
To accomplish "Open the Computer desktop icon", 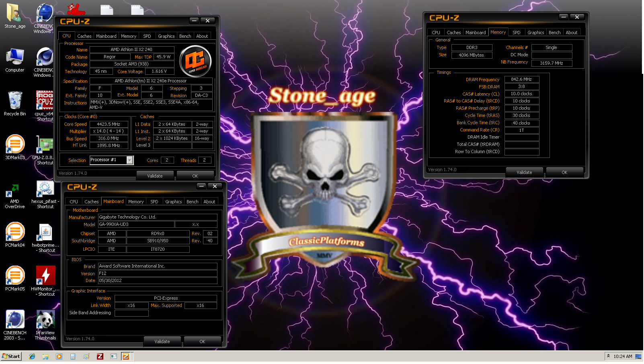I will tap(14, 60).
